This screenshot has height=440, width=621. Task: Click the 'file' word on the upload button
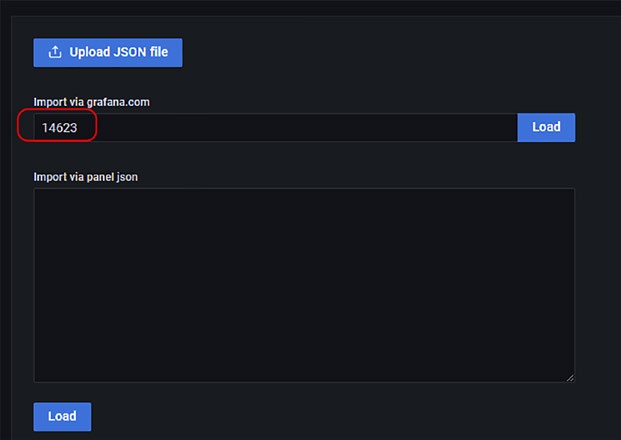159,52
